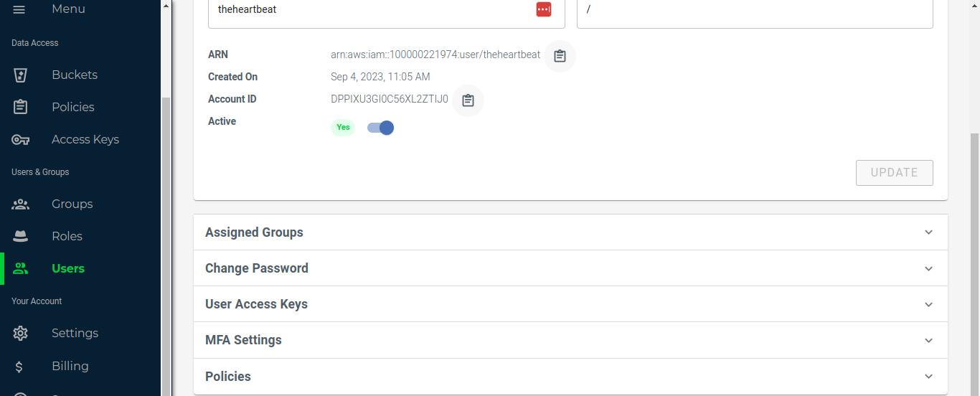Click the red password manager icon in username field
The image size is (980, 396).
pos(544,9)
